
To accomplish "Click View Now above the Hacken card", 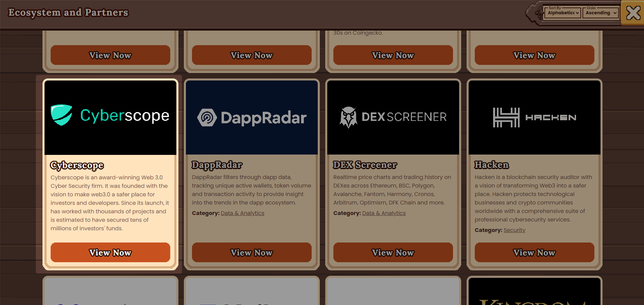I will 534,55.
